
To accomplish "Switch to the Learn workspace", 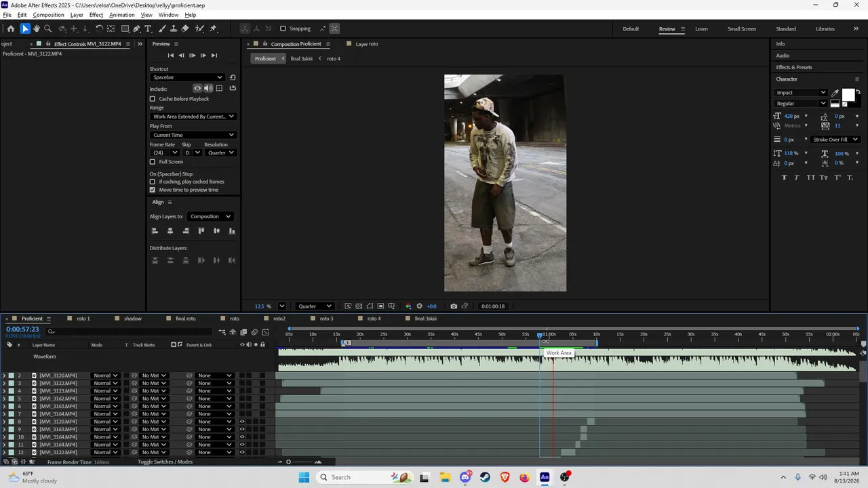I will 701,29.
